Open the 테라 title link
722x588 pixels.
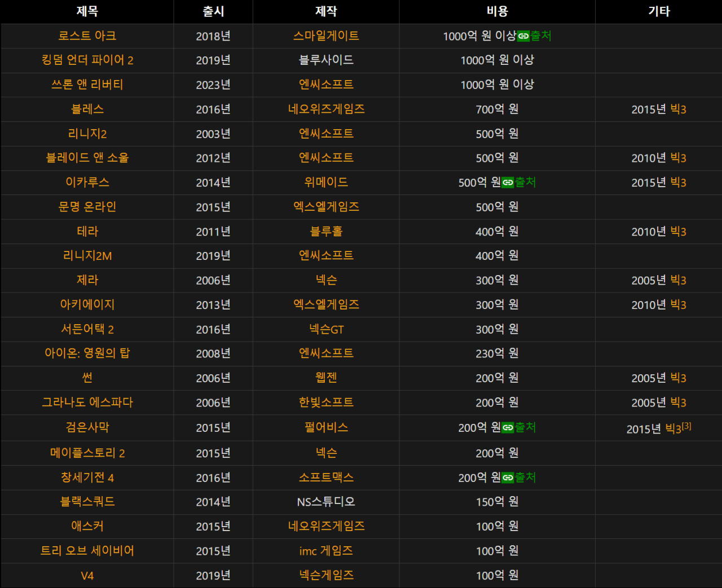pos(87,231)
